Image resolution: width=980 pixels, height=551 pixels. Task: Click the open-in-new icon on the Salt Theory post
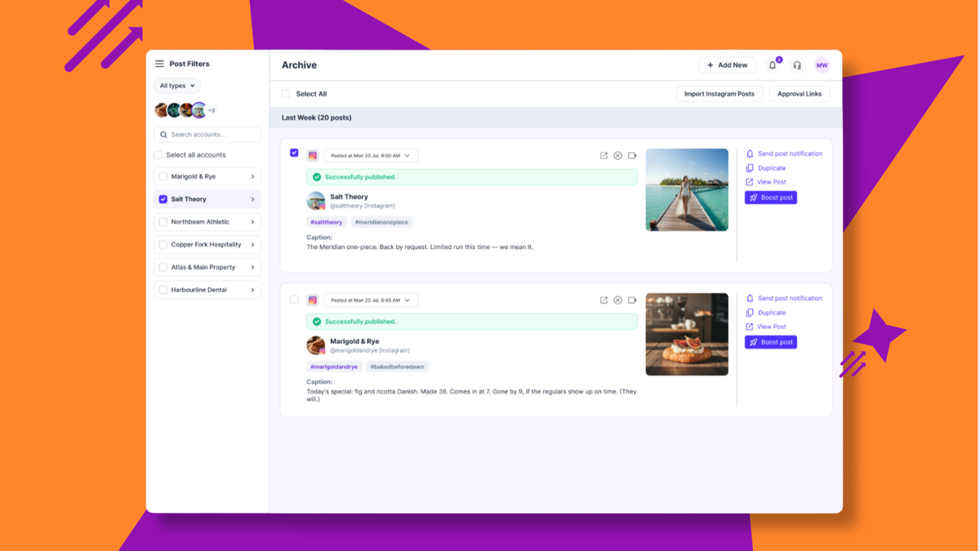point(604,155)
